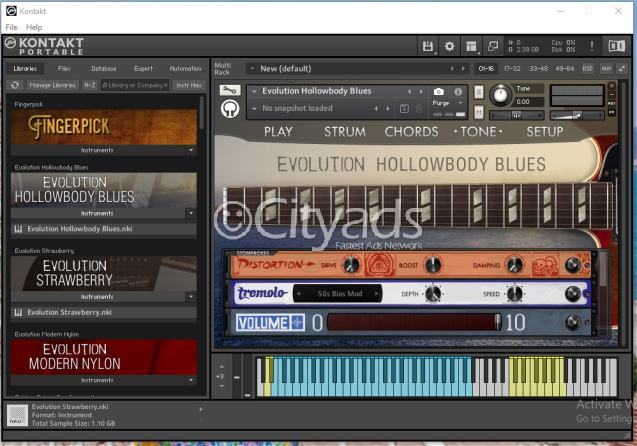Open the SETUP page
Image resolution: width=637 pixels, height=446 pixels.
(545, 132)
